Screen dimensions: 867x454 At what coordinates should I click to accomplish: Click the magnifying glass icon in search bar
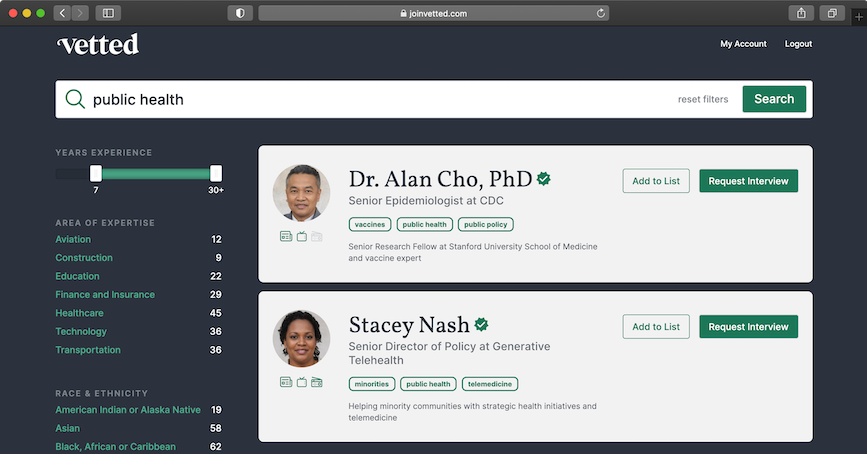[75, 99]
